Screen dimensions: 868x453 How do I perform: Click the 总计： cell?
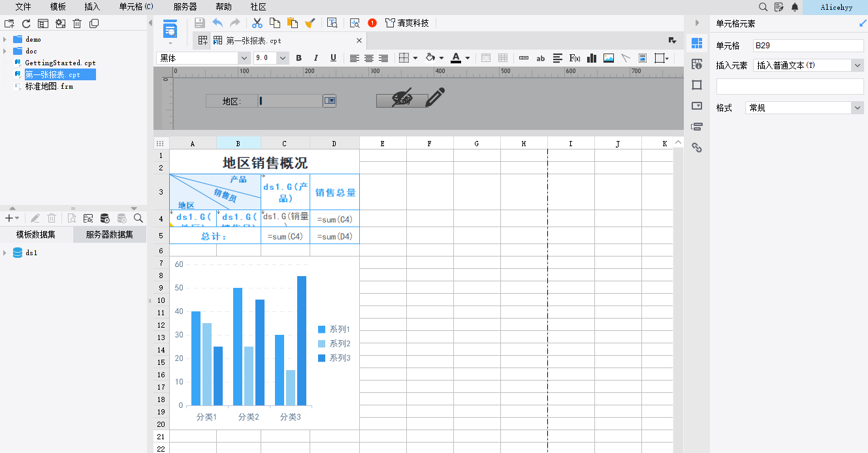coord(215,236)
